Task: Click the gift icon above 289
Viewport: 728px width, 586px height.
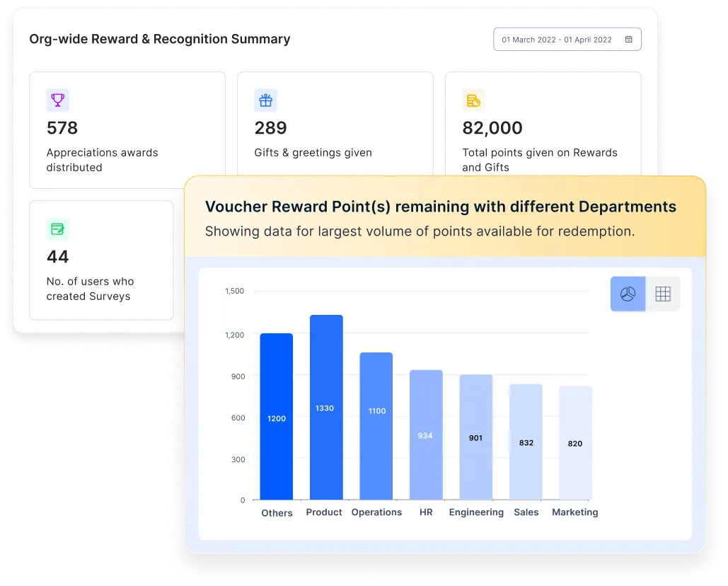Action: click(265, 100)
